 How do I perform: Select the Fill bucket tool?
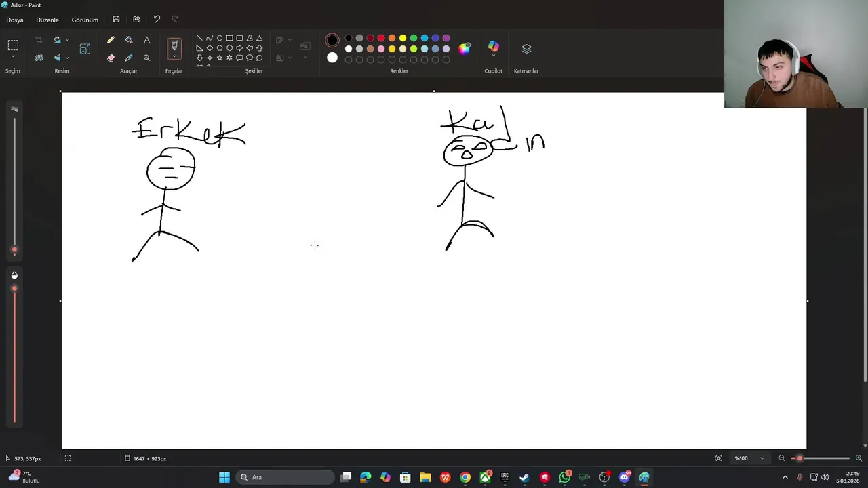point(129,41)
